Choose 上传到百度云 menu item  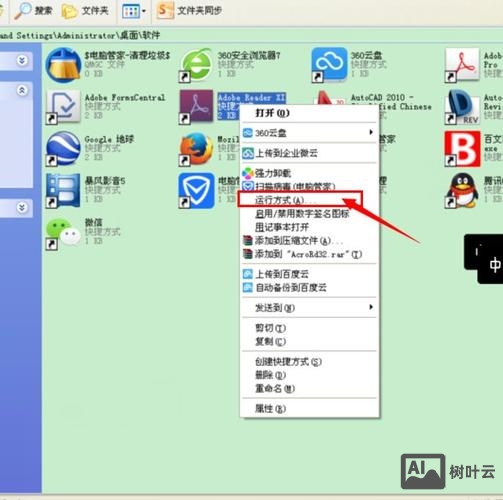point(309,274)
